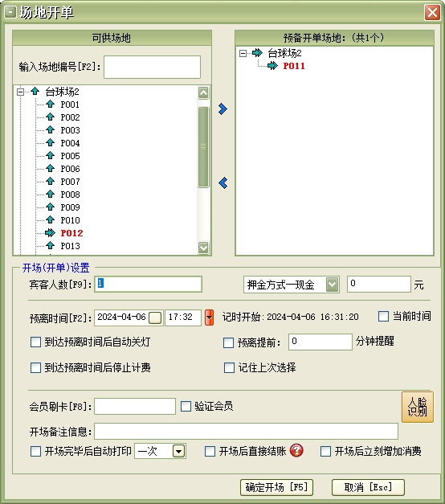Click the venue list scrollbar down arrow

click(x=203, y=248)
